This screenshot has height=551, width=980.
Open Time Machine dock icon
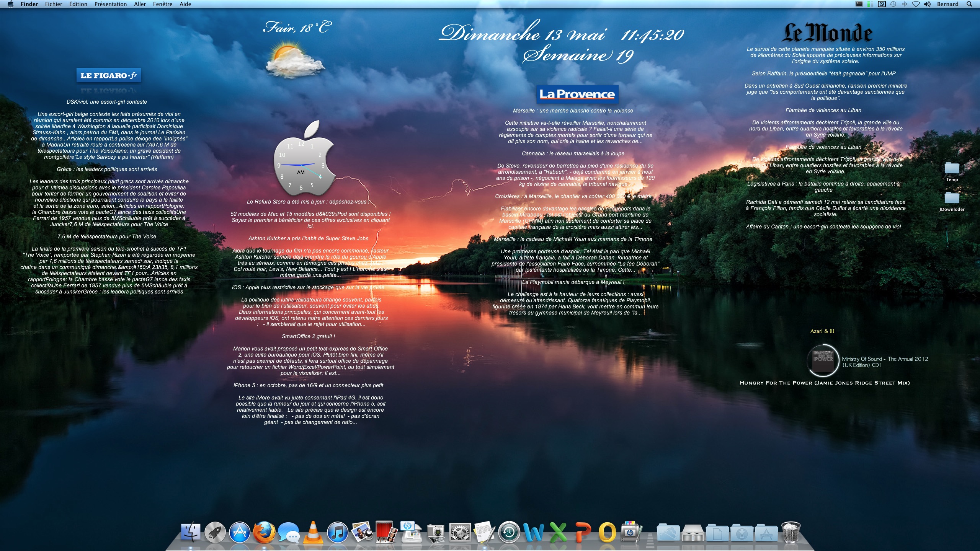point(509,532)
